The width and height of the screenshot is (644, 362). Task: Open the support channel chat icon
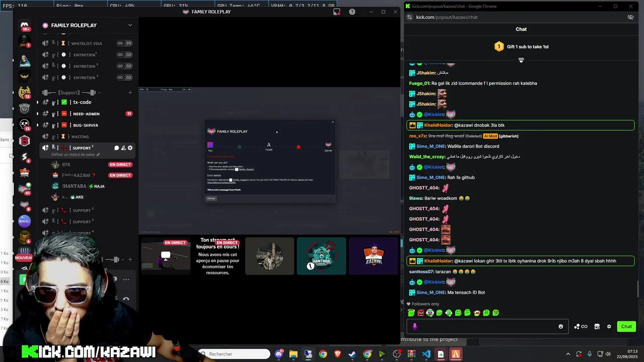(116, 148)
